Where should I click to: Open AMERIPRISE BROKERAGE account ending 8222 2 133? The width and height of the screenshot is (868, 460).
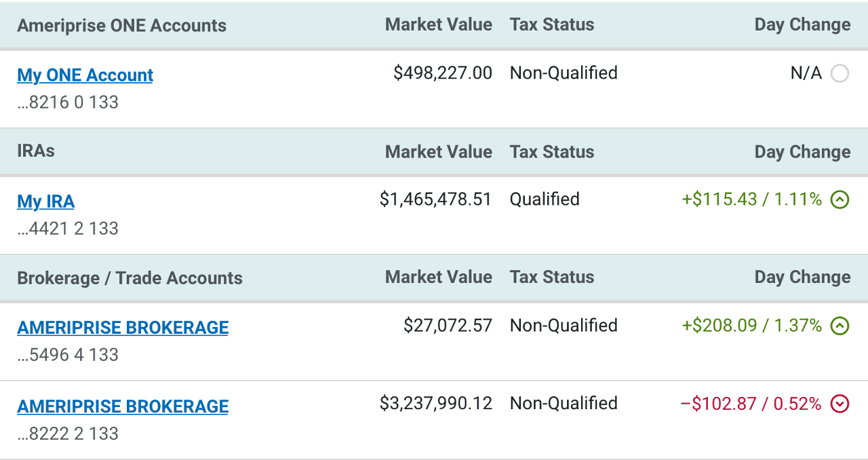click(123, 406)
